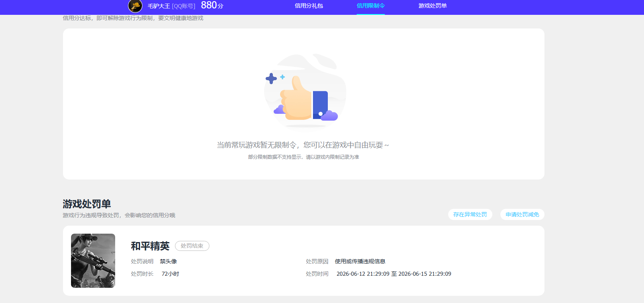Click the 处罚时长 label
This screenshot has height=303, width=644.
click(x=142, y=274)
